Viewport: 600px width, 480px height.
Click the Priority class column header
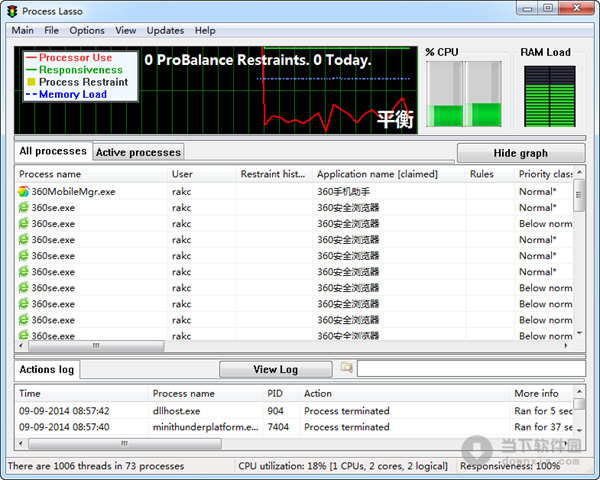(x=544, y=174)
